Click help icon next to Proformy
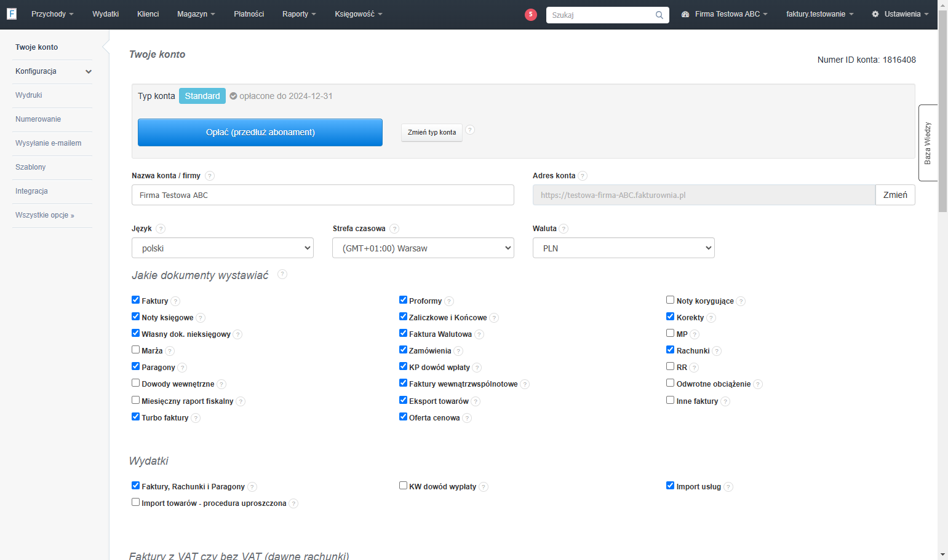The image size is (948, 560). [449, 301]
